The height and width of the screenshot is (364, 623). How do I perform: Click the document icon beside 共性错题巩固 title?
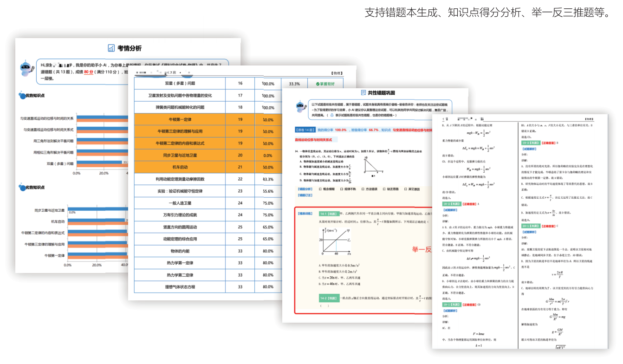pyautogui.click(x=364, y=93)
